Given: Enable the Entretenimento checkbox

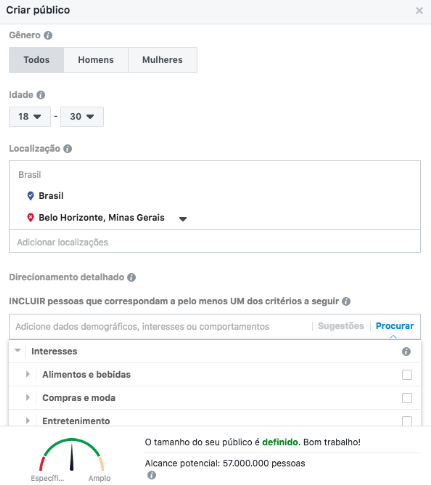Looking at the screenshot, I should pyautogui.click(x=407, y=421).
